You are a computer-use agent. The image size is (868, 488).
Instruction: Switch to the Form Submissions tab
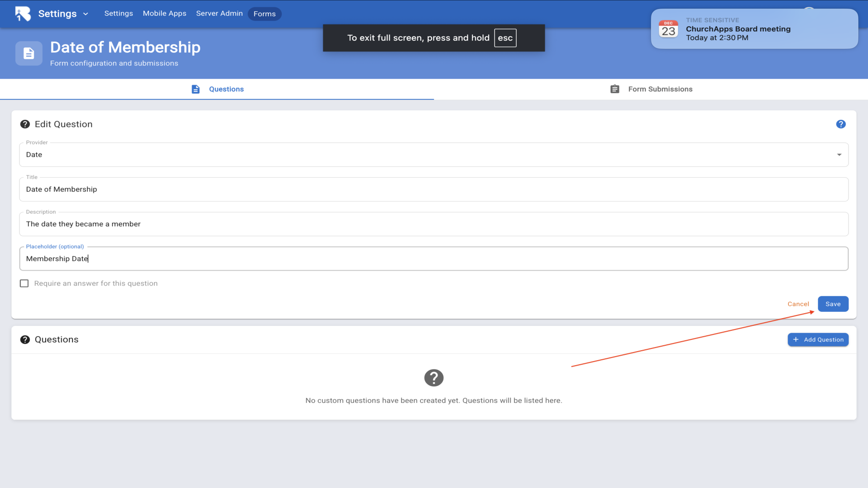tap(660, 89)
